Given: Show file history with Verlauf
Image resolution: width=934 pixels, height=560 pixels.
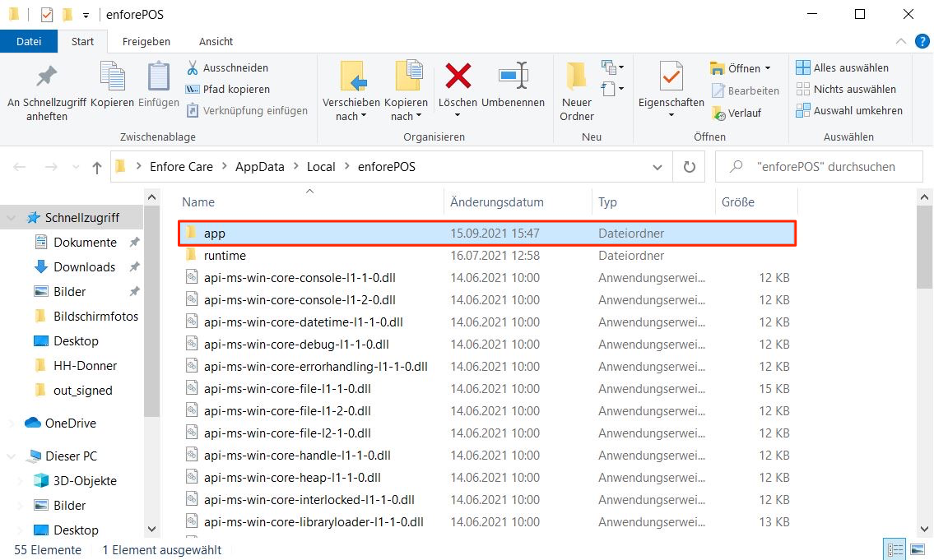Looking at the screenshot, I should [x=737, y=113].
